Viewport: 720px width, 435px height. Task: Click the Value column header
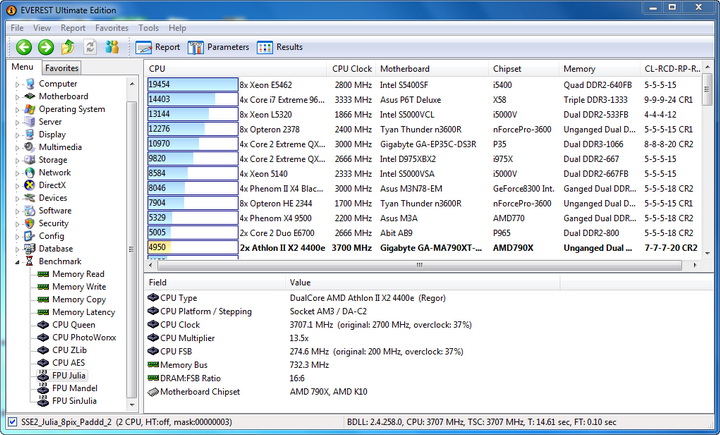[x=422, y=282]
